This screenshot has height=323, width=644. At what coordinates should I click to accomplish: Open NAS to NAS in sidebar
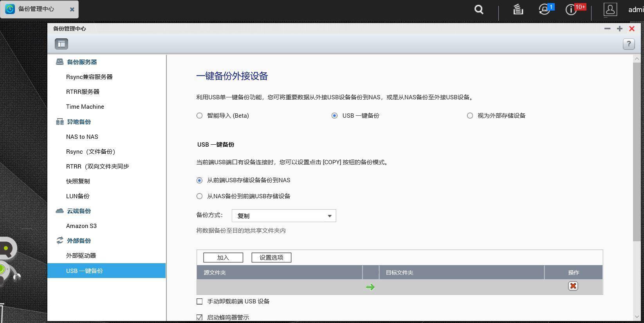(82, 137)
